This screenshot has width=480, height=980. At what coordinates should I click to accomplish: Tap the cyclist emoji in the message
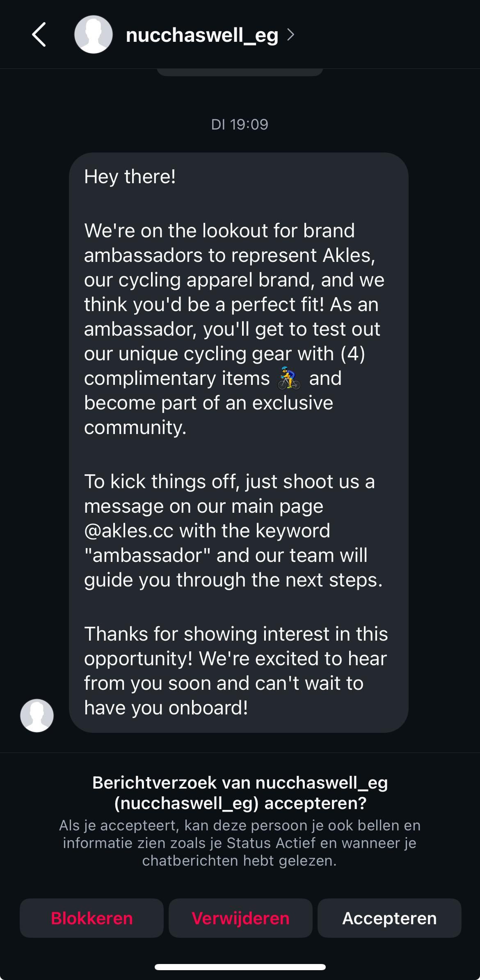(x=289, y=378)
